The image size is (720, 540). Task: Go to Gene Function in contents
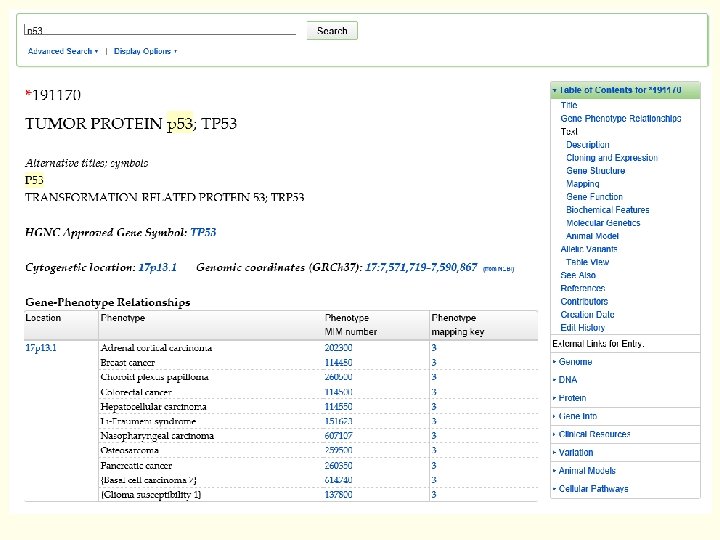point(594,197)
